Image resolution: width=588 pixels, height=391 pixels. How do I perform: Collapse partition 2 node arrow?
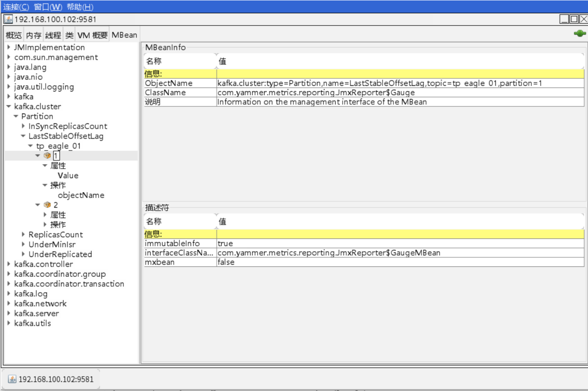38,205
